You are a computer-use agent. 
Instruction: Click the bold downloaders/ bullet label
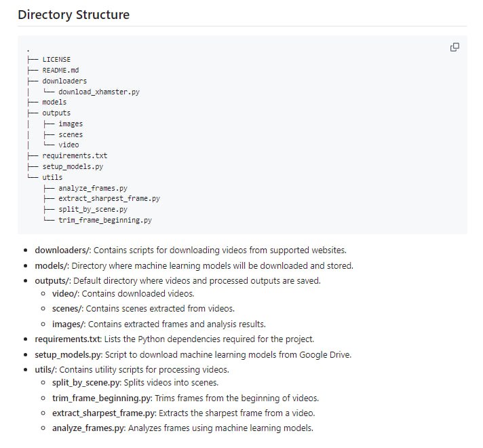click(x=62, y=250)
